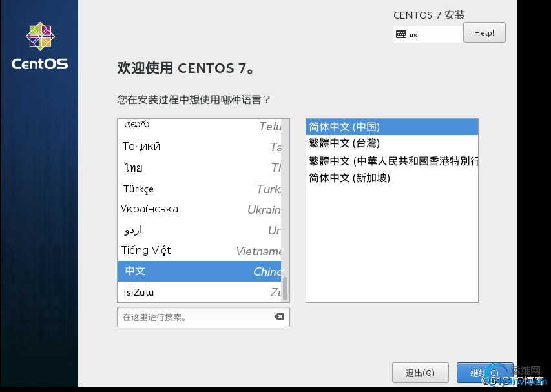The height and width of the screenshot is (392, 551).
Task: Select the Тоҷикӣ language row
Action: click(199, 146)
